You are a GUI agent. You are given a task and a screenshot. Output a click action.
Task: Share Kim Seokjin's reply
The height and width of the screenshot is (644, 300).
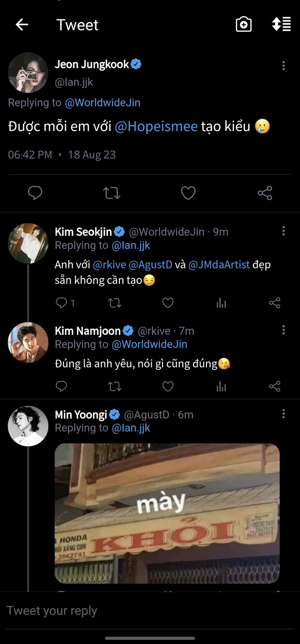(x=274, y=303)
